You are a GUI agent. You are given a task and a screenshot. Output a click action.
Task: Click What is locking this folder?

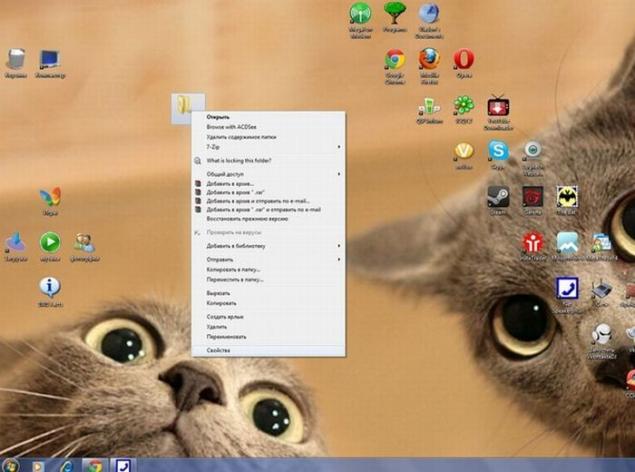pyautogui.click(x=268, y=161)
